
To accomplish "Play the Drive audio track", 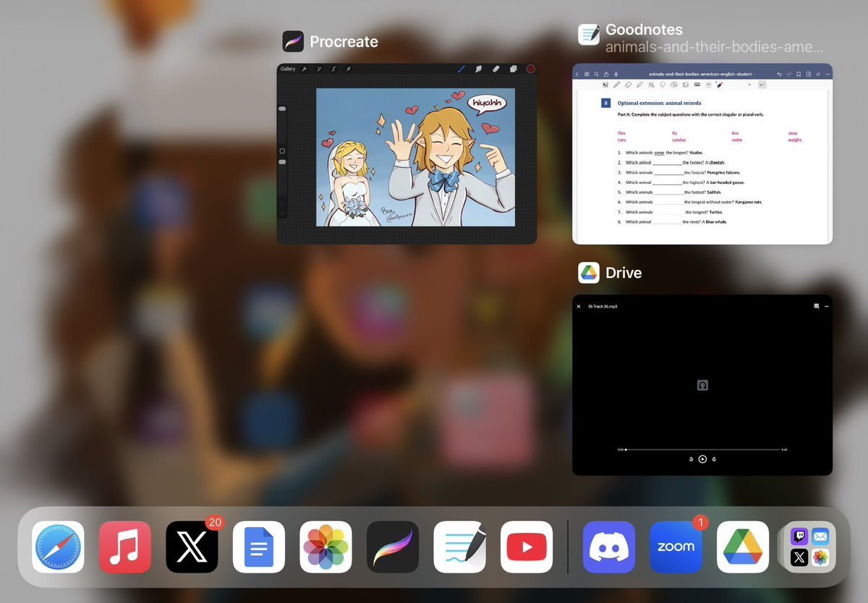I will 702,459.
